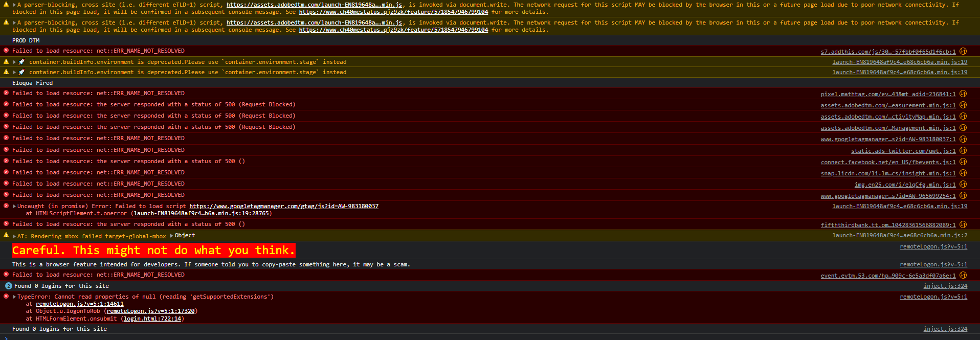Click the PROD DTM log message

[x=26, y=40]
